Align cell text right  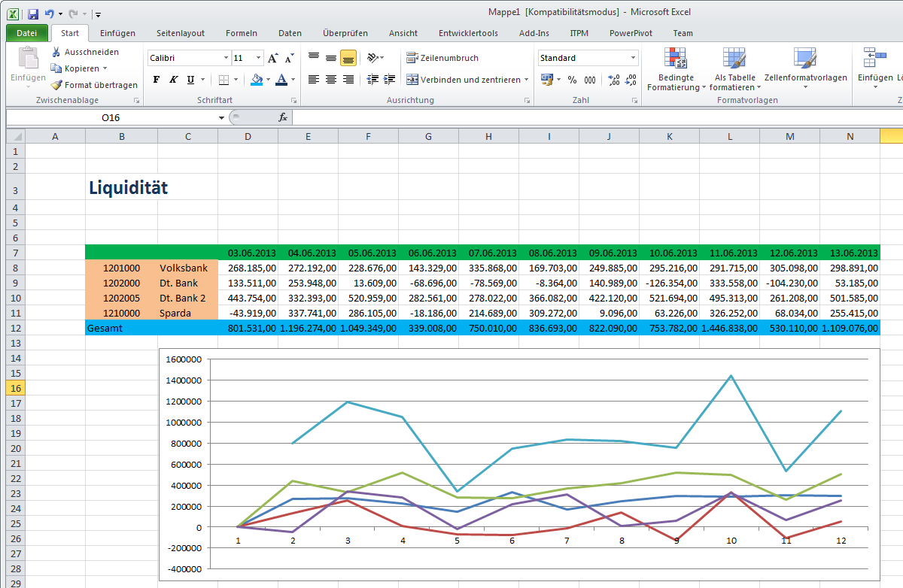pyautogui.click(x=348, y=80)
